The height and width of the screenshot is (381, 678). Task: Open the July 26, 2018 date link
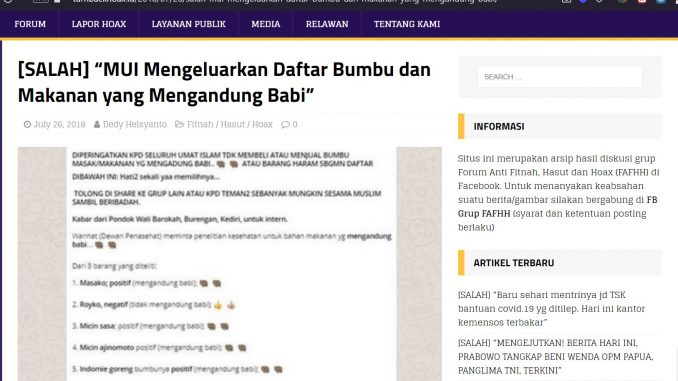[x=60, y=125]
